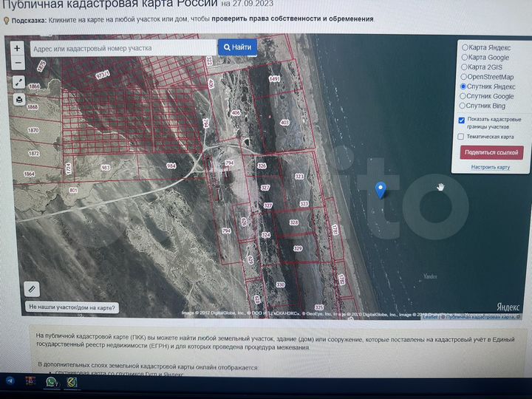Open WhatsApp from the taskbar
Image resolution: width=532 pixels, height=399 pixels.
(51, 382)
